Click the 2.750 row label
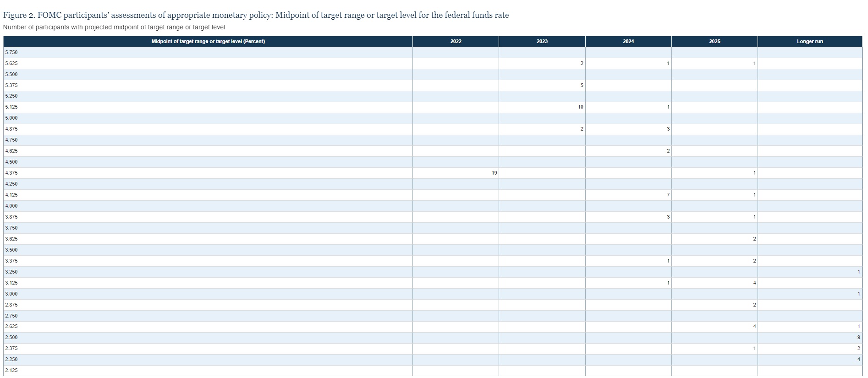The height and width of the screenshot is (378, 868). [x=11, y=316]
